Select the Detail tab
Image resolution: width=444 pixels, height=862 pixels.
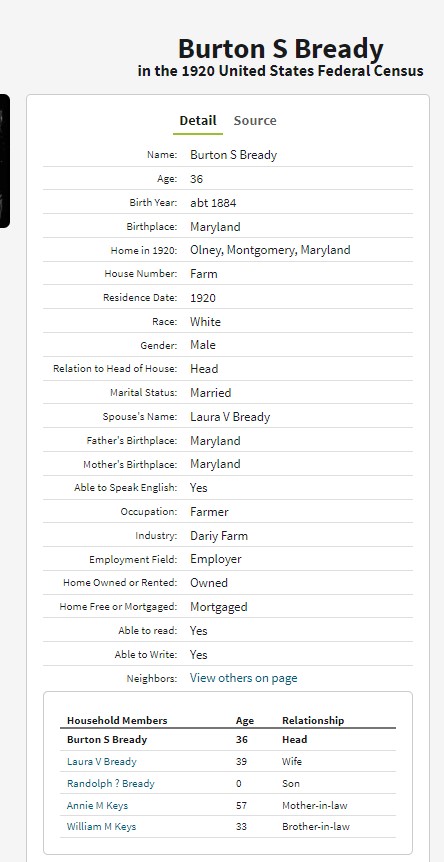[198, 120]
